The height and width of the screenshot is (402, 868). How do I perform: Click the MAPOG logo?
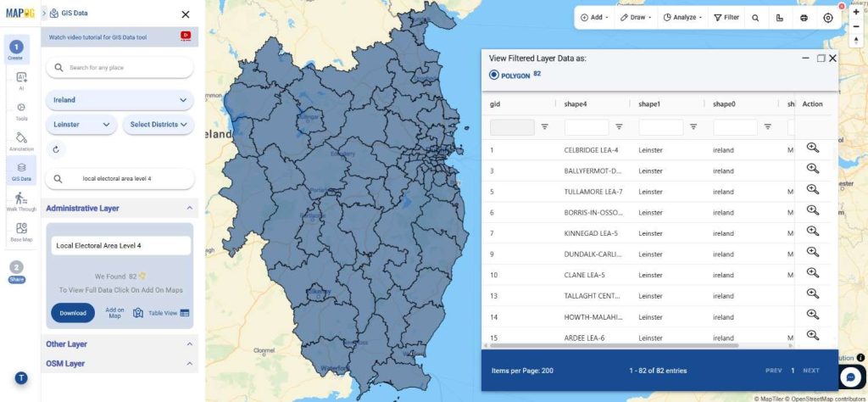[x=20, y=13]
